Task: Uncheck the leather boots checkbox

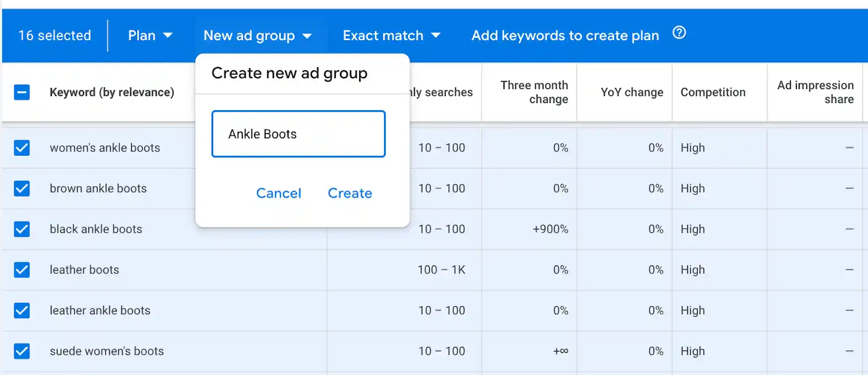Action: pyautogui.click(x=22, y=270)
